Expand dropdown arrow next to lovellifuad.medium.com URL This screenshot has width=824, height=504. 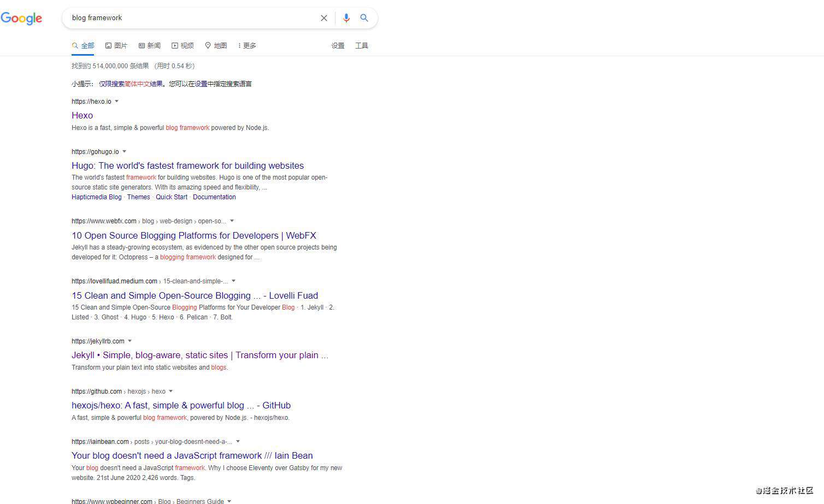(x=233, y=281)
